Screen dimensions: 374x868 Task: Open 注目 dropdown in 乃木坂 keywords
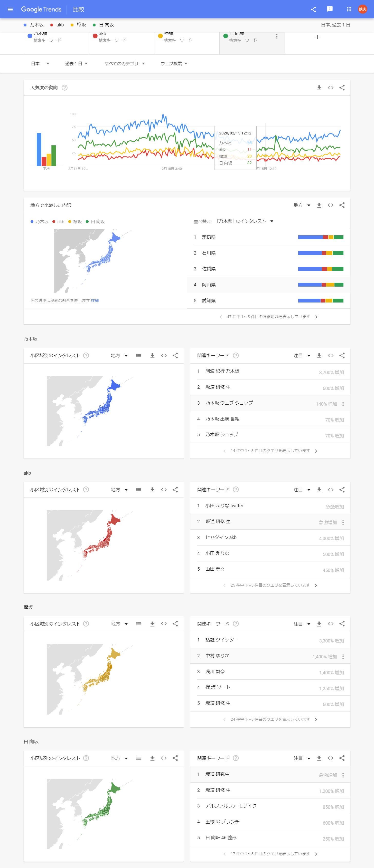[x=302, y=356]
